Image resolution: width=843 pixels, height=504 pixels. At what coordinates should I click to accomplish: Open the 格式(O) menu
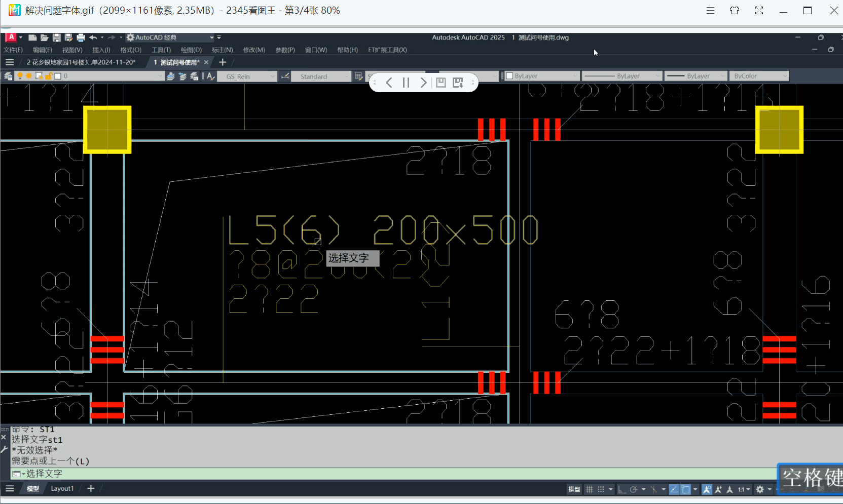(131, 50)
